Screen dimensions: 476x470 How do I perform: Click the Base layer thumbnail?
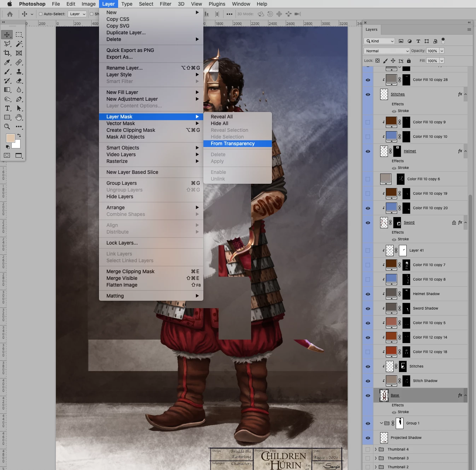(x=384, y=395)
